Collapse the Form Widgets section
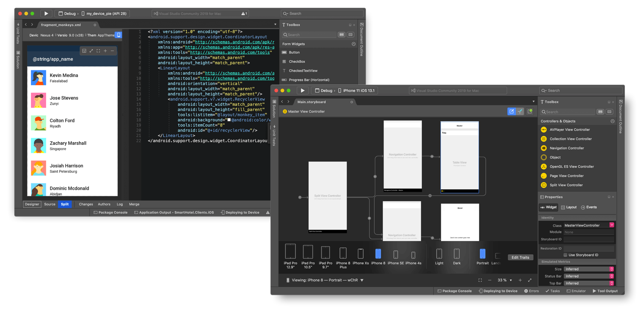Image resolution: width=644 pixels, height=322 pixels. click(353, 44)
